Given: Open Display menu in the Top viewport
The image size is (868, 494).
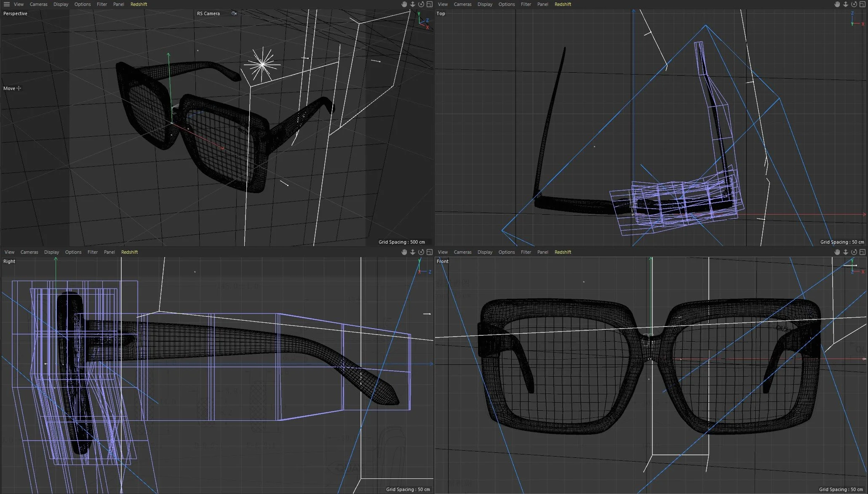Looking at the screenshot, I should coord(485,4).
